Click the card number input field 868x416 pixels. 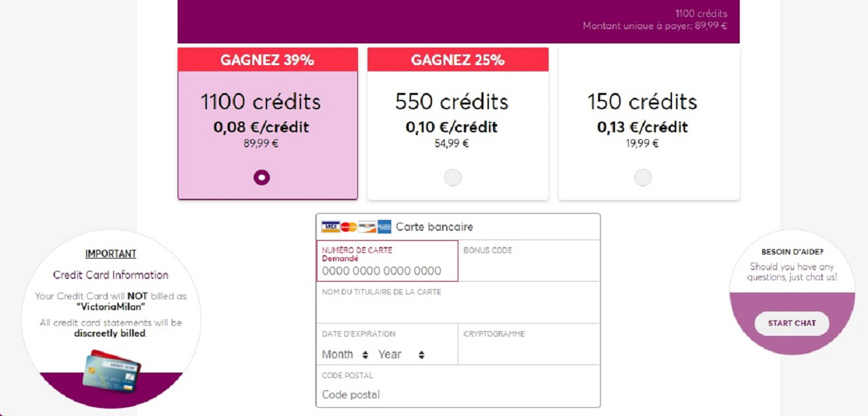tap(387, 271)
